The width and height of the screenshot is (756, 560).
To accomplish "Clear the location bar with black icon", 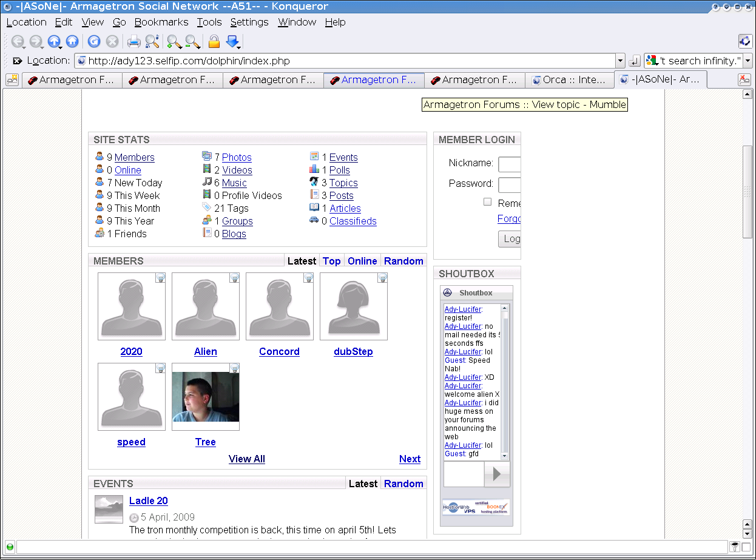I will click(x=18, y=61).
